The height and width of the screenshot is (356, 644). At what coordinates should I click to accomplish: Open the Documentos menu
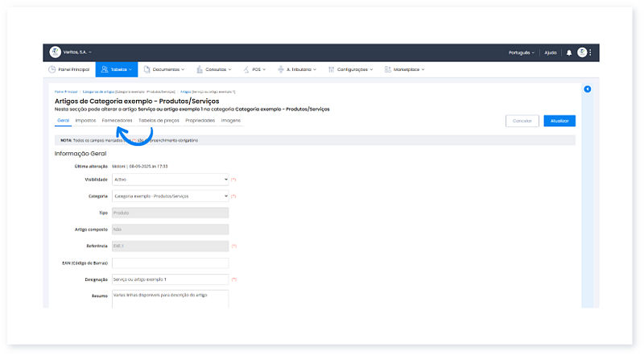(x=164, y=70)
